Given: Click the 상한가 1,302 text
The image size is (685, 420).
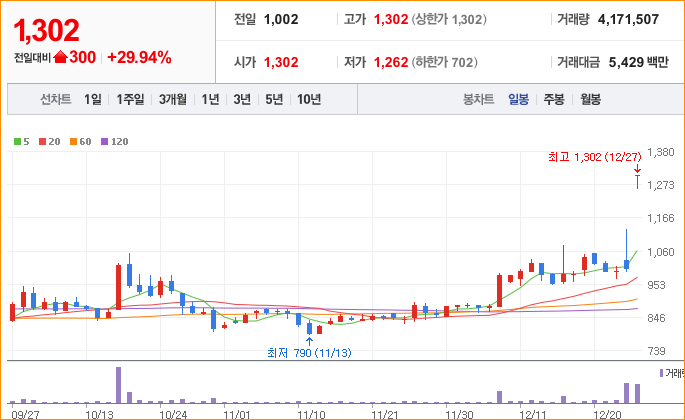Looking at the screenshot, I should (449, 19).
